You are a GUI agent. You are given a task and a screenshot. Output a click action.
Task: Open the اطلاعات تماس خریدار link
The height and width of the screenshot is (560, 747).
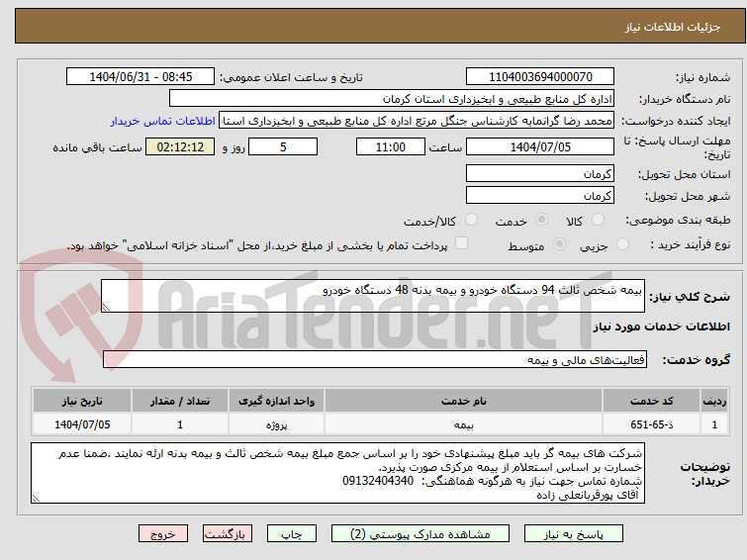tap(163, 121)
